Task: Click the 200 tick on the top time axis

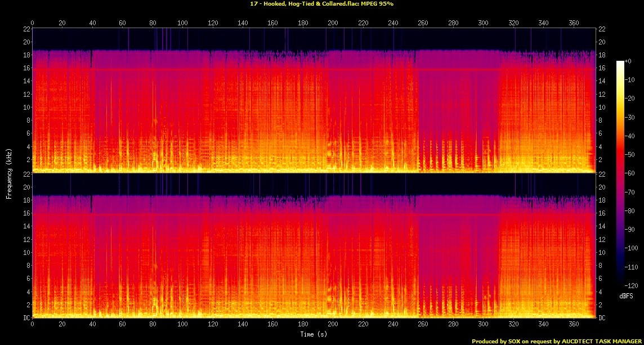Action: pos(333,23)
